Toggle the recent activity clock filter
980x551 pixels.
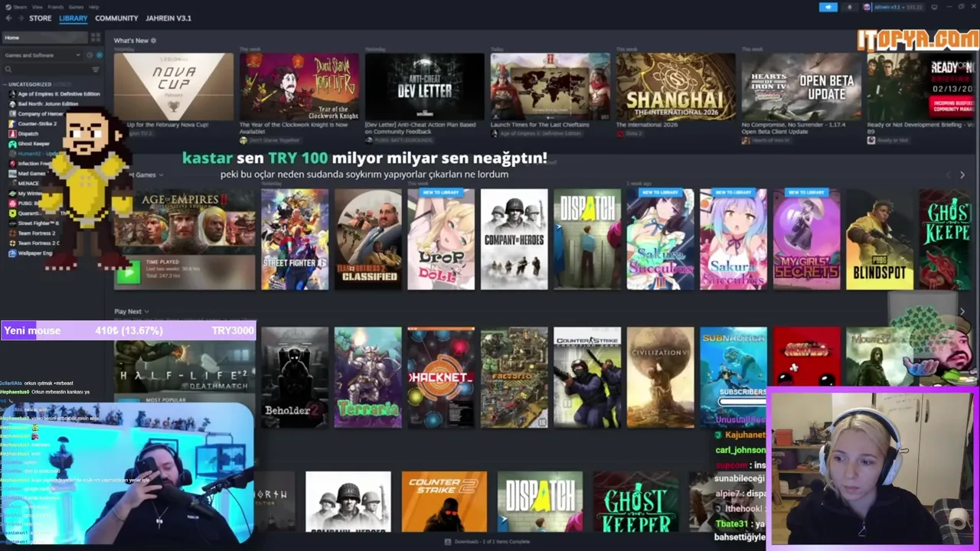pyautogui.click(x=89, y=55)
